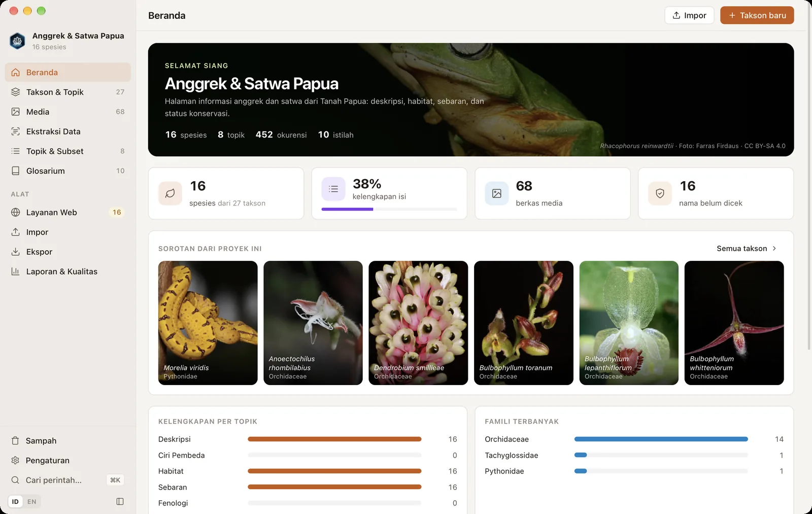
Task: Open Pengaturan gear icon
Action: tap(15, 461)
